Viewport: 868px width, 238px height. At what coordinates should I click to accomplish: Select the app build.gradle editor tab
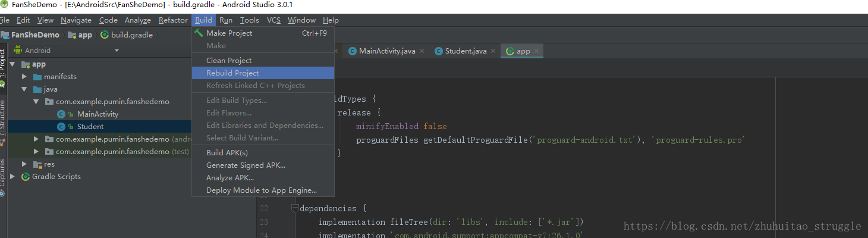[x=523, y=51]
